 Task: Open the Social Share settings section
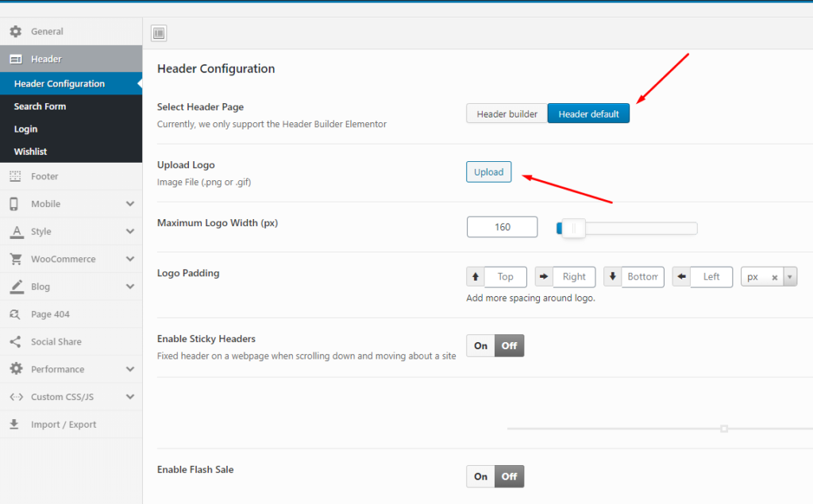coord(71,342)
